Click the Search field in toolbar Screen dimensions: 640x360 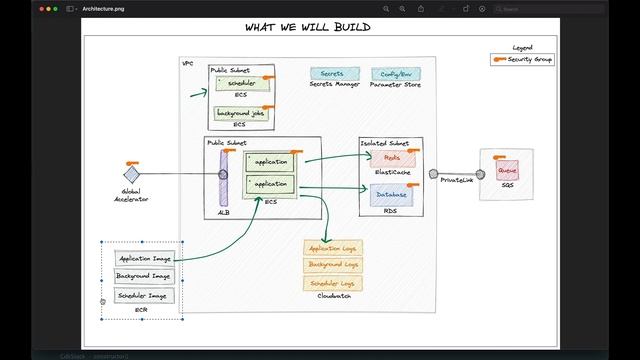(x=548, y=9)
